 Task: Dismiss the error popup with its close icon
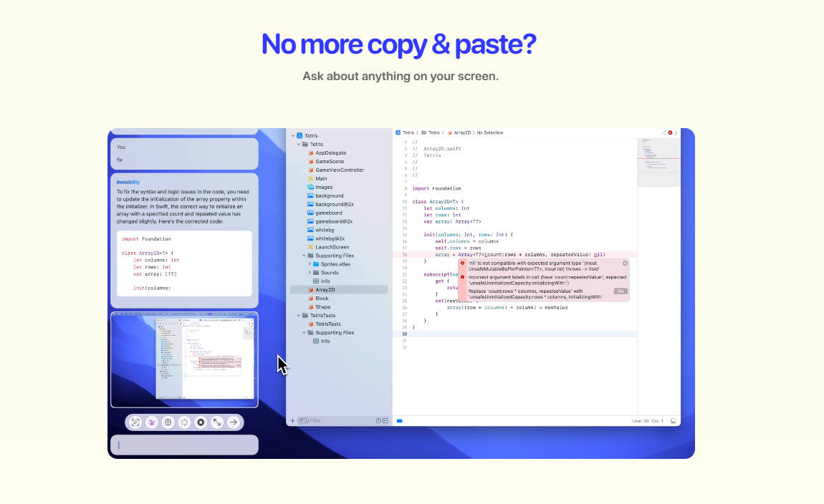[x=625, y=263]
